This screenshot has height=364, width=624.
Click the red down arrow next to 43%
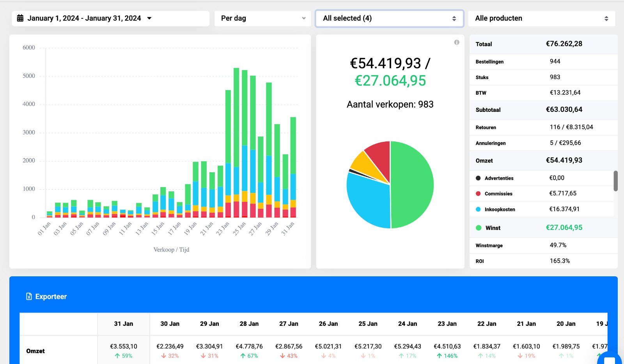pyautogui.click(x=282, y=356)
